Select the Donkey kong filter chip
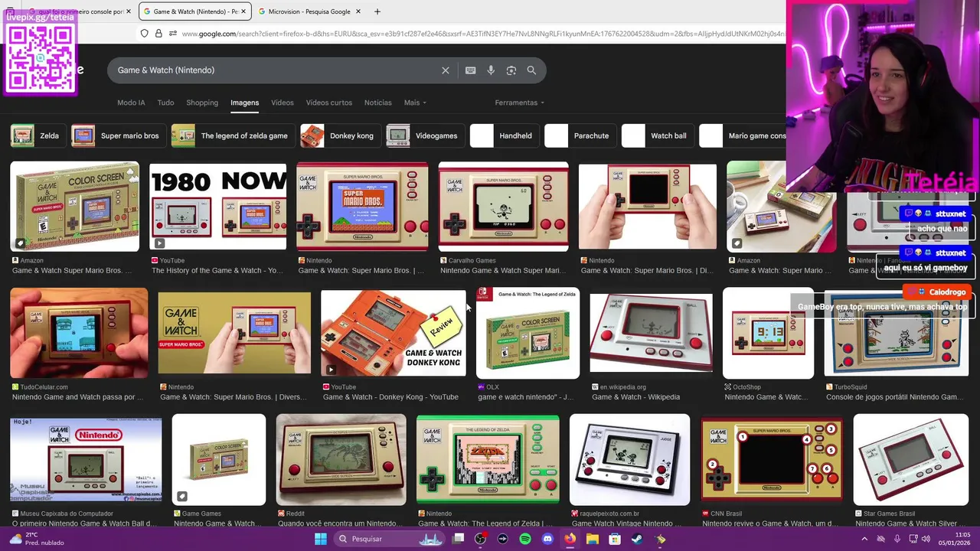This screenshot has height=551, width=980. click(340, 135)
